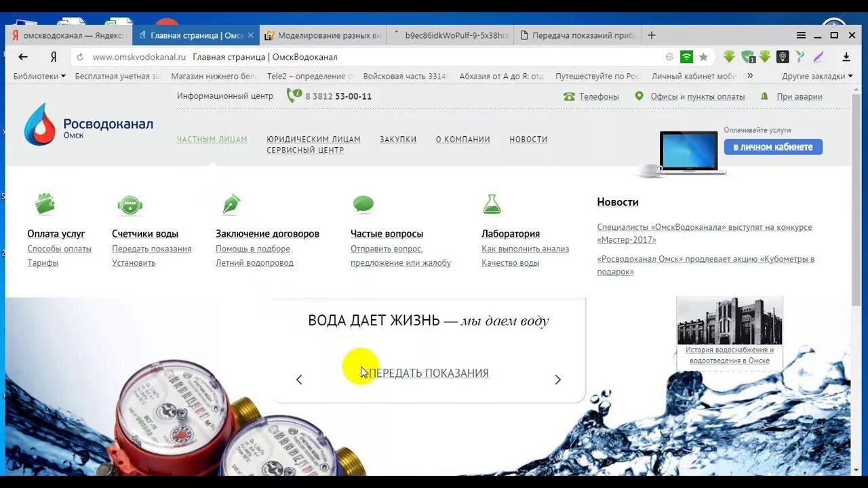
Task: Open the Библиотеки bookmarks dropdown
Action: [x=39, y=76]
